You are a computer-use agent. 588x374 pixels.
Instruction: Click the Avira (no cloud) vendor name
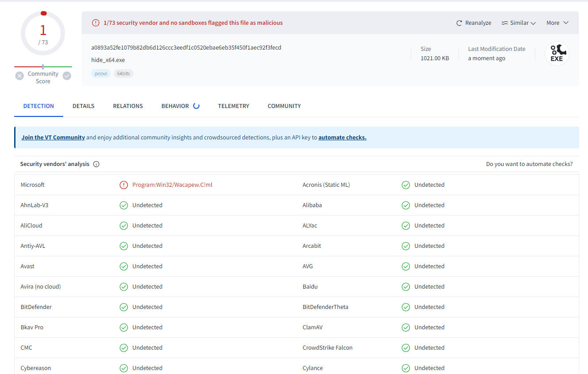(41, 287)
